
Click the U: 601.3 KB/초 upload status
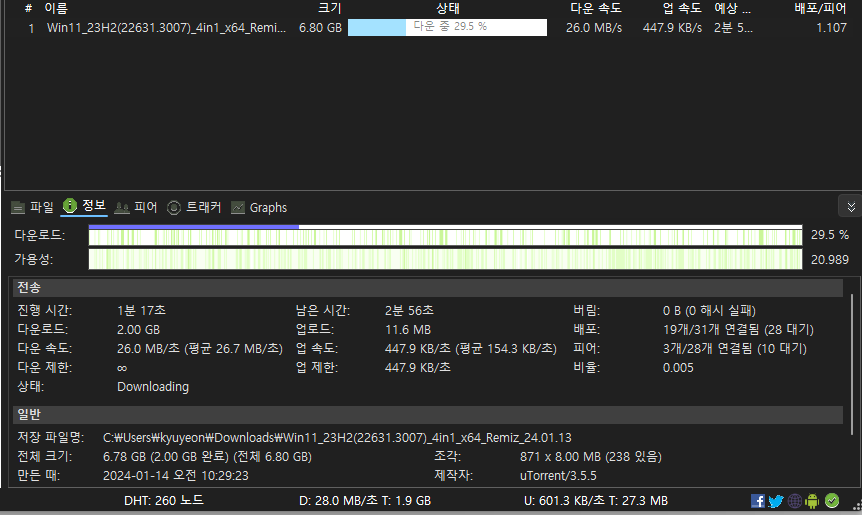pos(596,501)
